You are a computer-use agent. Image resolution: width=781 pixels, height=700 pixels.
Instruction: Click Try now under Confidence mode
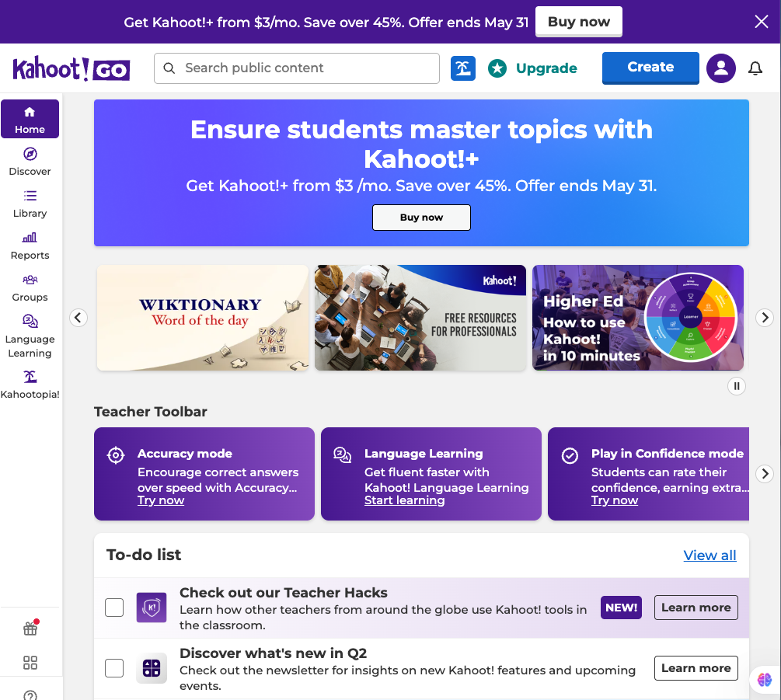pos(614,500)
